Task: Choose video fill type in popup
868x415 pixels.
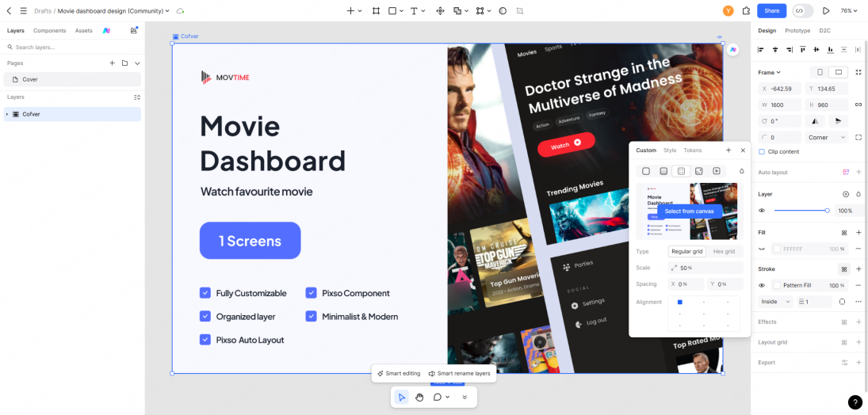Action: click(717, 171)
